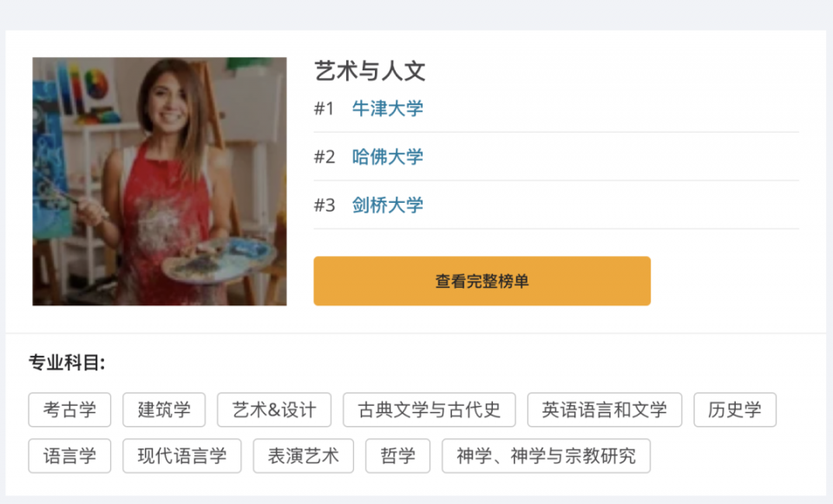The image size is (833, 504).
Task: Select the 表演艺术 subject tag
Action: tap(304, 455)
